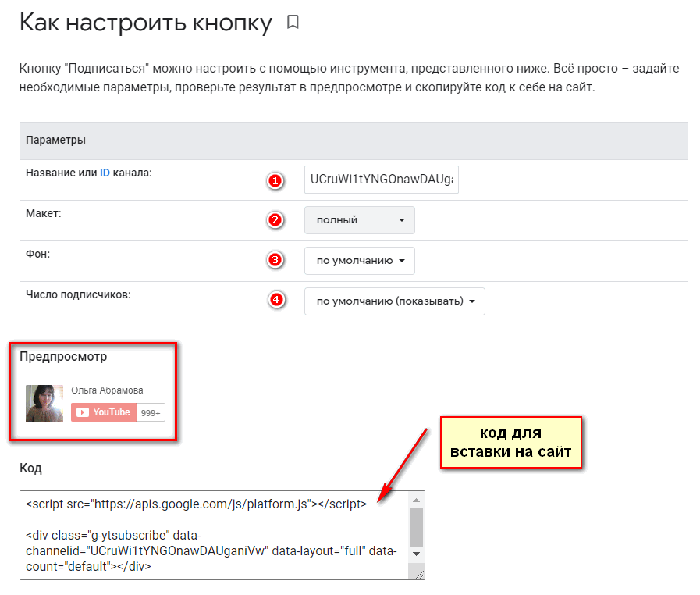Click the bookmark icon beside the page title
700x595 pixels.
[x=293, y=23]
